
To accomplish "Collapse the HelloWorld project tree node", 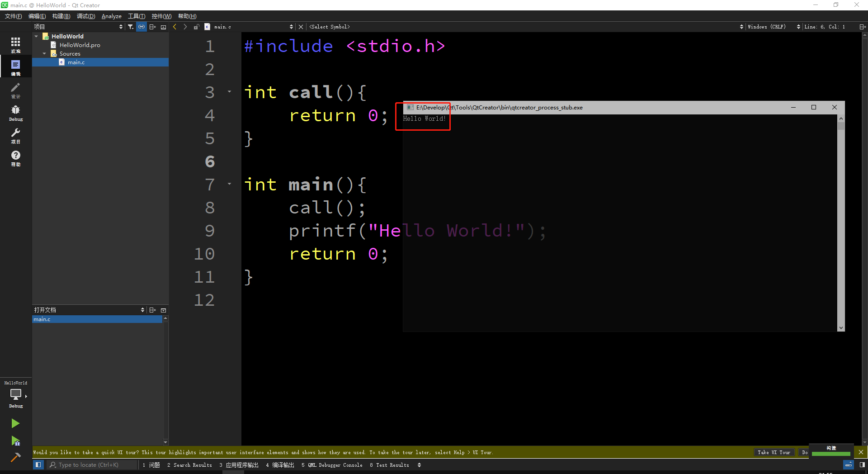I will (37, 36).
